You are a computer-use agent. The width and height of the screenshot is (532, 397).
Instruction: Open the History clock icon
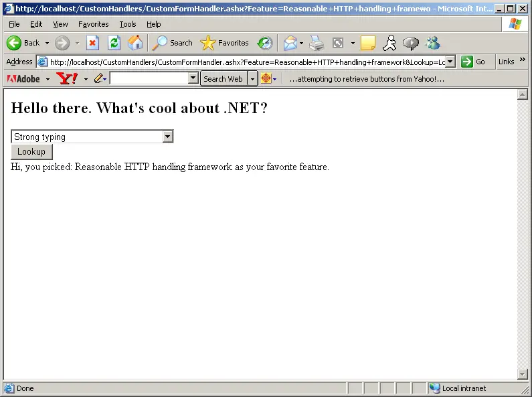[x=265, y=43]
